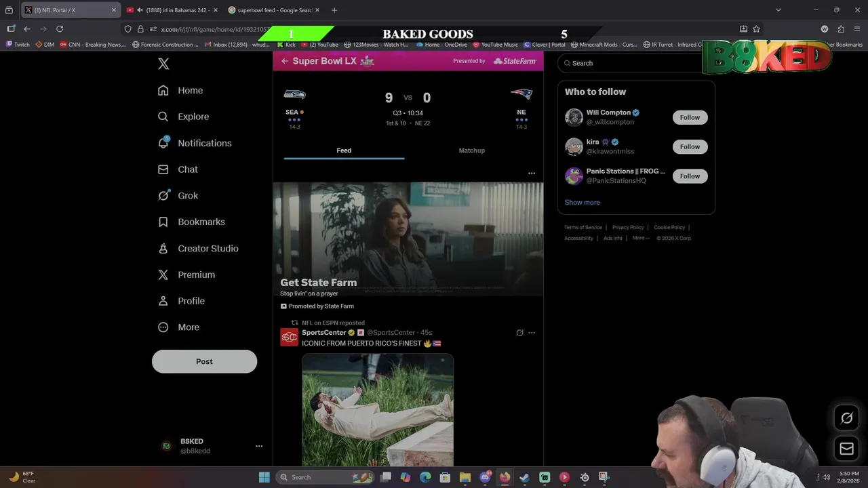Image resolution: width=868 pixels, height=488 pixels.
Task: Open the Twitch bookmark in bookmarks bar
Action: pos(18,45)
